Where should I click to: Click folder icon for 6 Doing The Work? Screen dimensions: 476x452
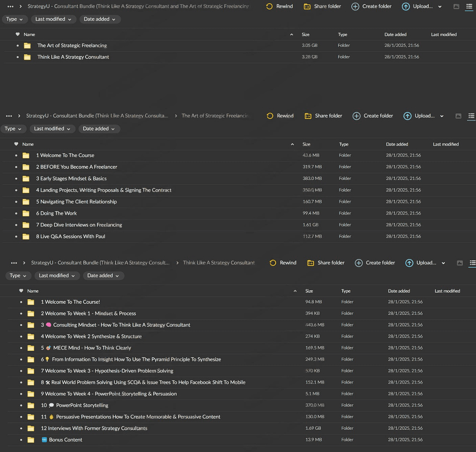tap(26, 213)
